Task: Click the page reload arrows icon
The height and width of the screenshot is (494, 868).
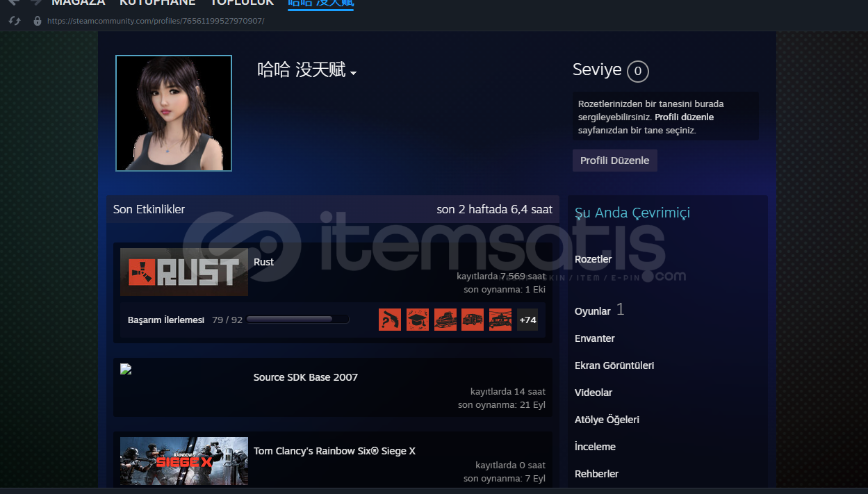Action: (15, 21)
